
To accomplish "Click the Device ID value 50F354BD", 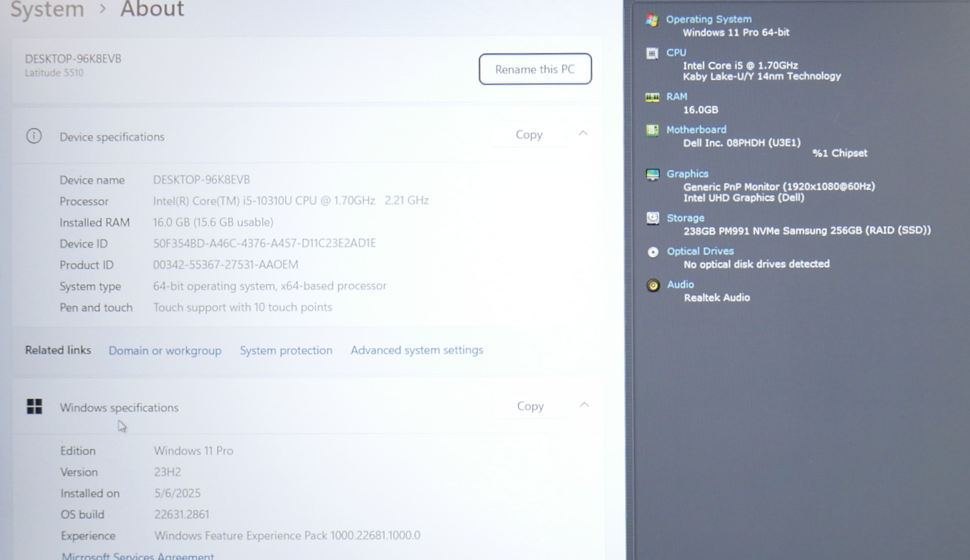I will point(265,243).
